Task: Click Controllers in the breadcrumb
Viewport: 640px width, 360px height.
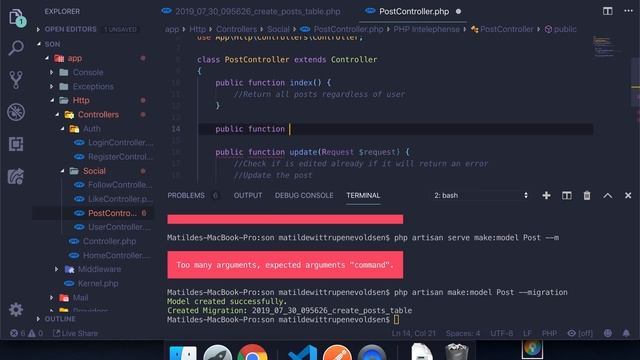Action: click(236, 29)
